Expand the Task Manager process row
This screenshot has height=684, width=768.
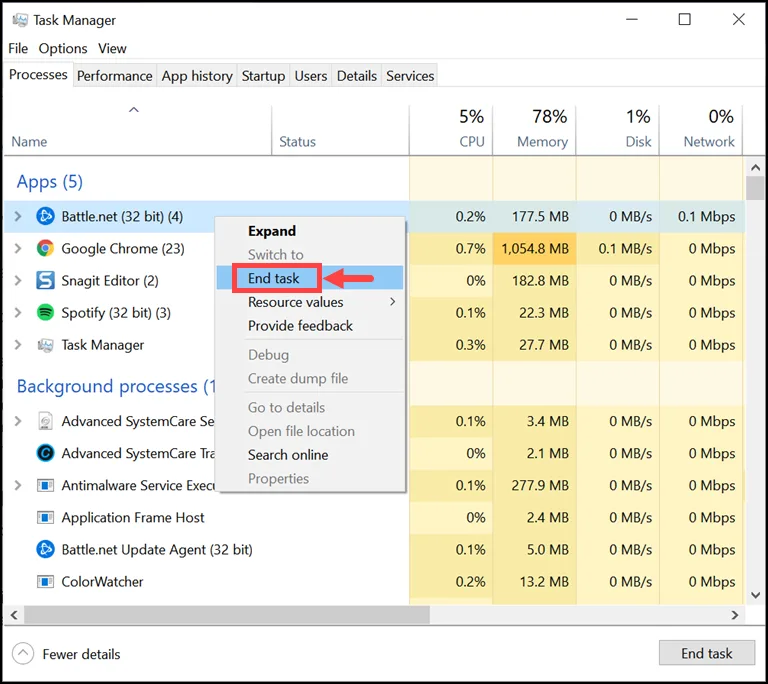point(18,345)
